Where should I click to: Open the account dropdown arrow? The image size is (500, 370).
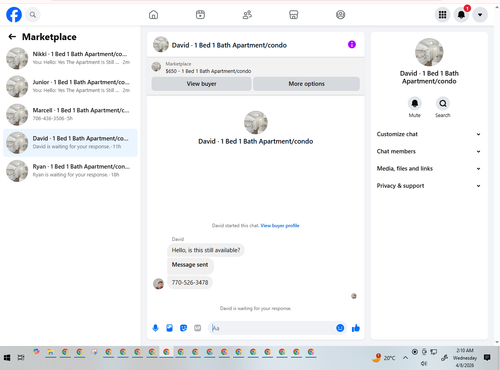point(480,15)
